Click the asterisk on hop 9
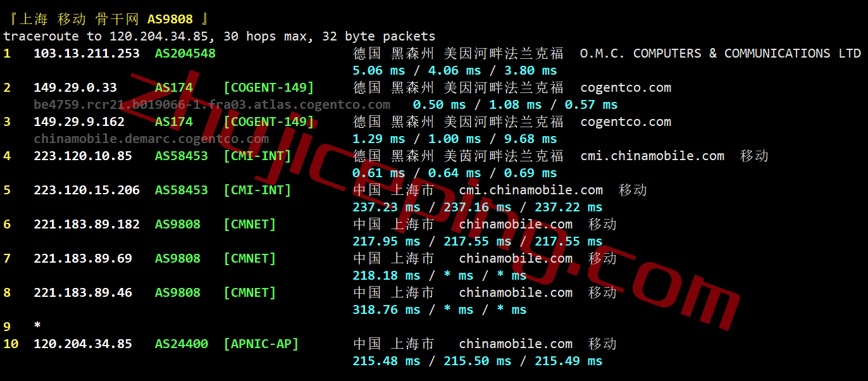 [37, 325]
